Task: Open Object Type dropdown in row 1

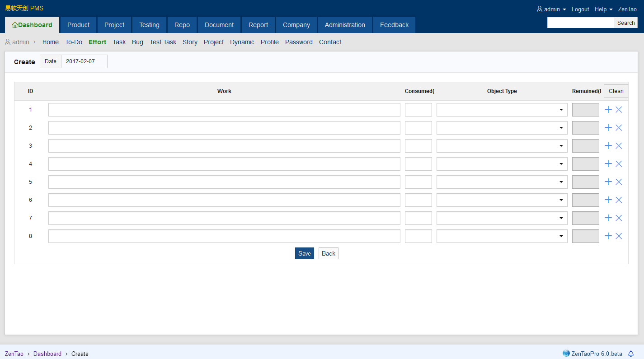Action: click(x=502, y=110)
